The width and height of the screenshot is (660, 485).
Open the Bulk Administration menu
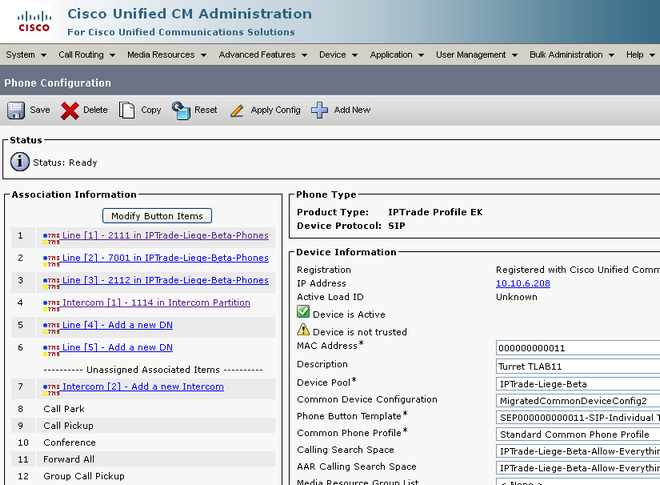coord(572,55)
